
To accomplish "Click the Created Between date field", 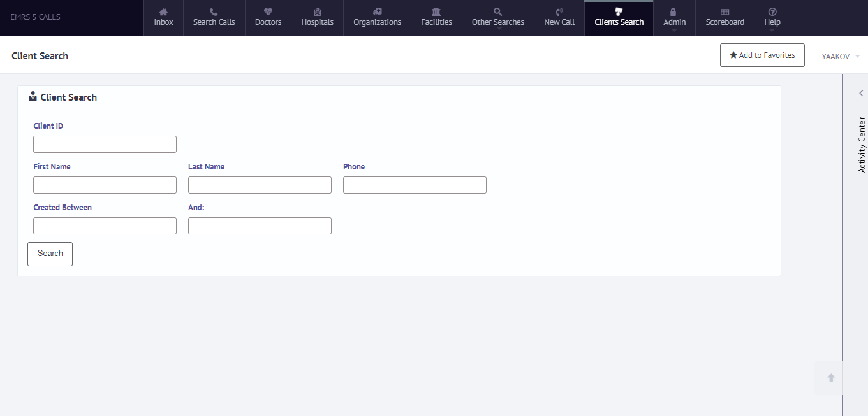I will [105, 226].
